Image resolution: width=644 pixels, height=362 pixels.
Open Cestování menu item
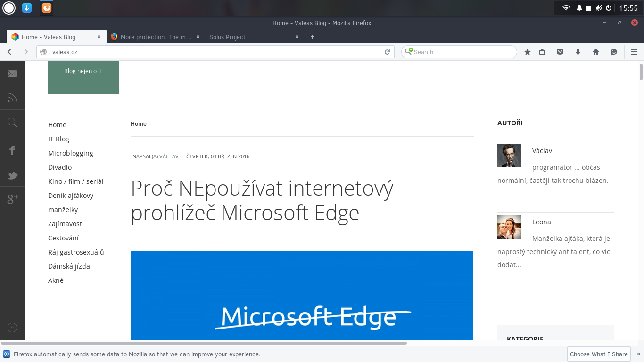[x=63, y=238]
